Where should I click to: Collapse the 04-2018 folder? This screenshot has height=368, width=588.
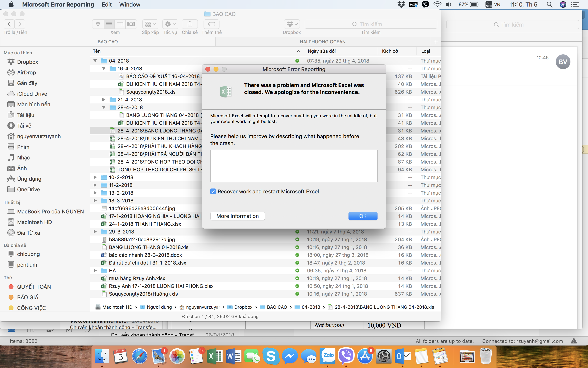click(x=95, y=61)
